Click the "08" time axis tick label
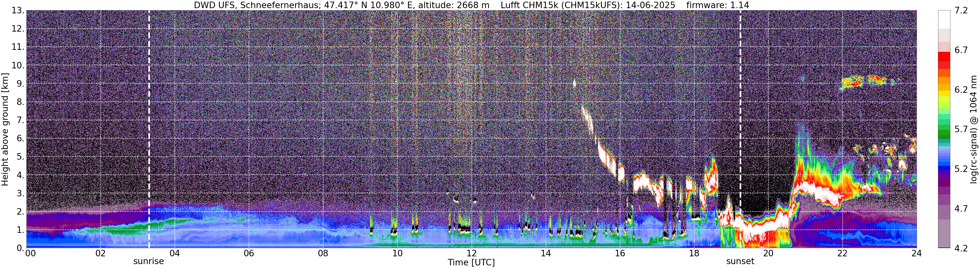980x269 pixels. 323,254
